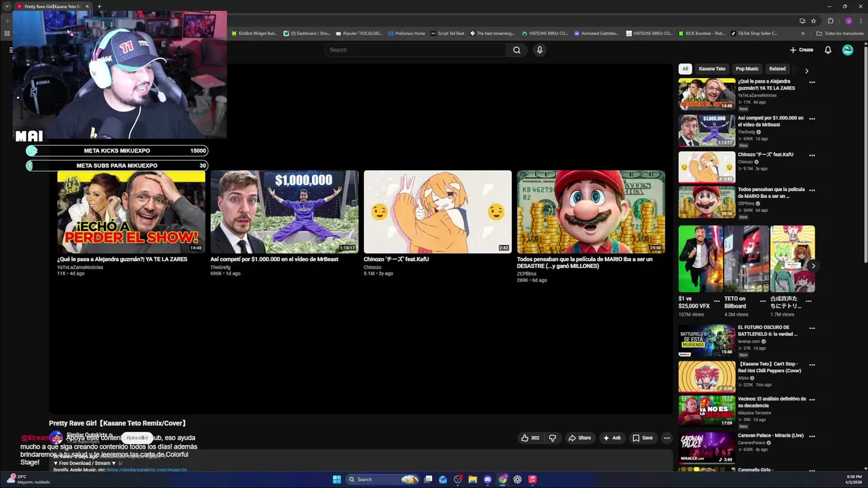Open Apple Music from taskbar
The height and width of the screenshot is (488, 868).
click(x=532, y=479)
